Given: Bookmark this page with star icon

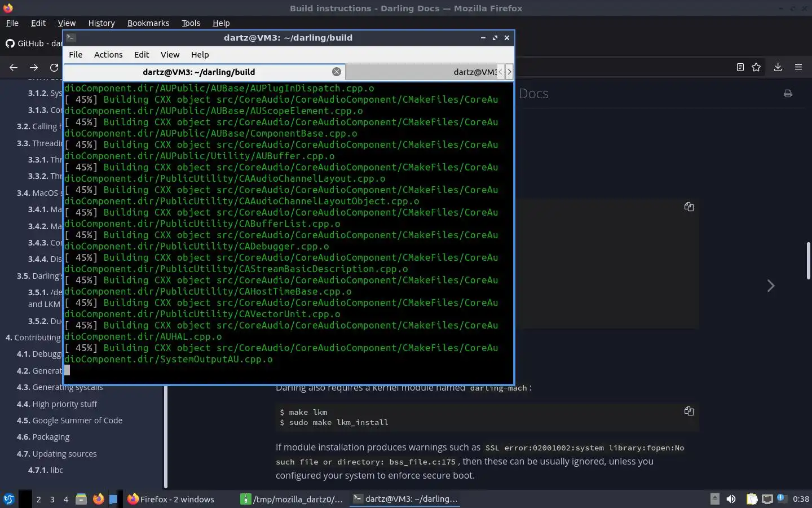Looking at the screenshot, I should [x=756, y=67].
